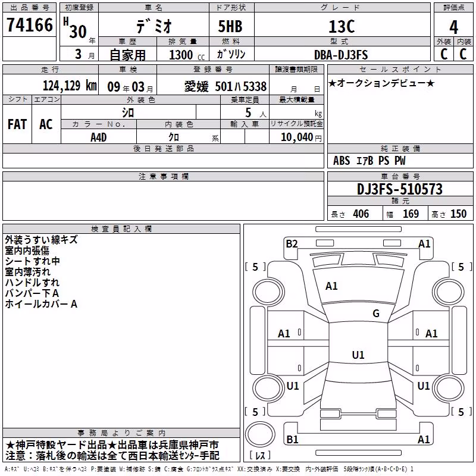Select the shaken expiry 09年03月
Viewport: 476px width, 476px height.
click(x=130, y=87)
